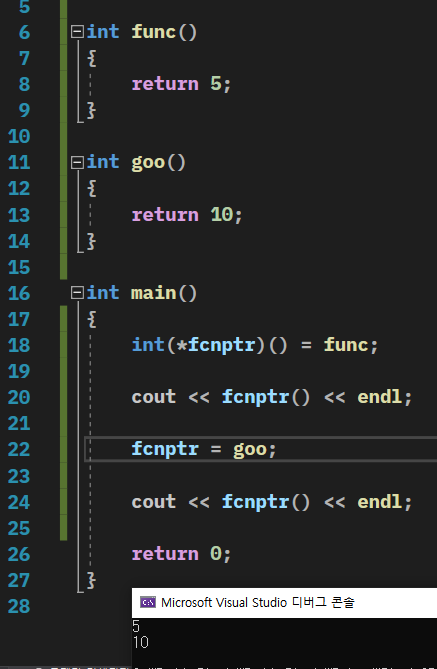Click line number 22 in the gutter
Viewport: 437px width, 669px height.
pos(19,450)
